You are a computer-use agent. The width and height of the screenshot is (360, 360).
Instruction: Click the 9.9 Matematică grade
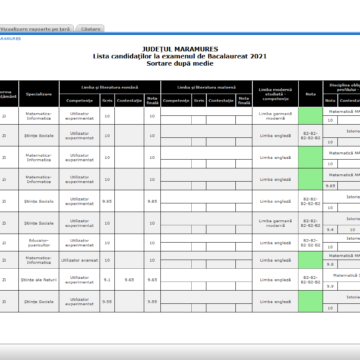[330, 286]
